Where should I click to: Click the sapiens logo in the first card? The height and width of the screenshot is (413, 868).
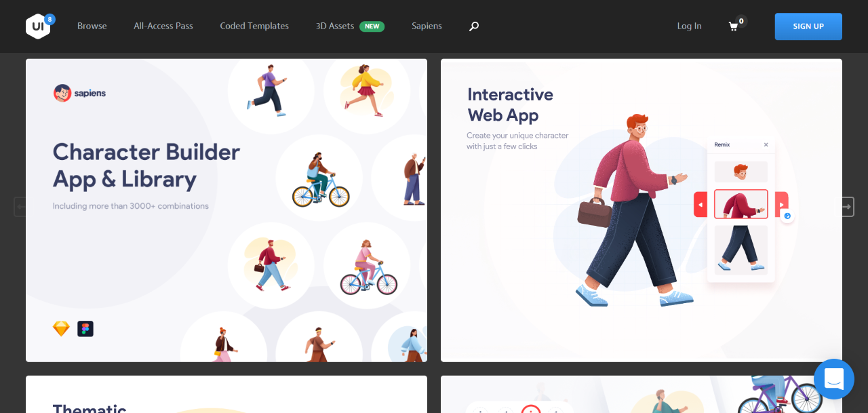click(79, 93)
